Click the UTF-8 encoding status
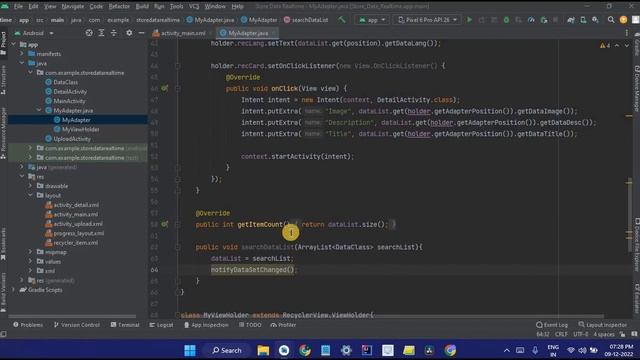This screenshot has height=360, width=640. click(581, 334)
